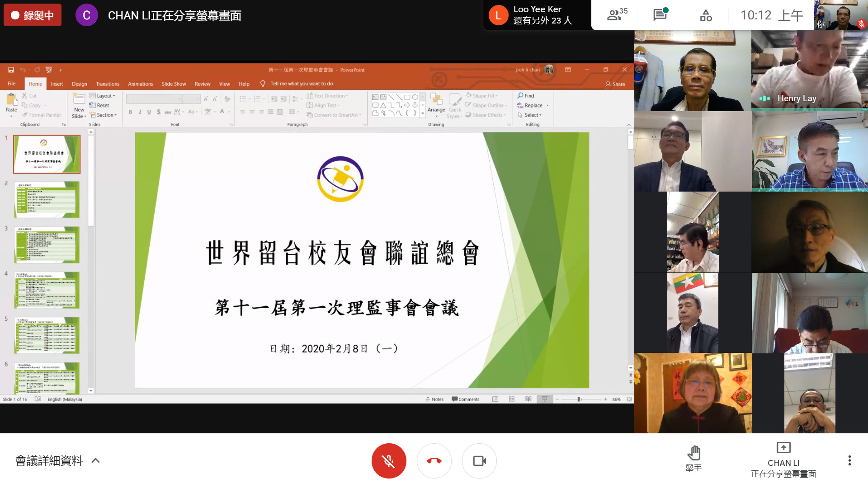Select slide 3 thumbnail
The image size is (868, 488).
[47, 245]
